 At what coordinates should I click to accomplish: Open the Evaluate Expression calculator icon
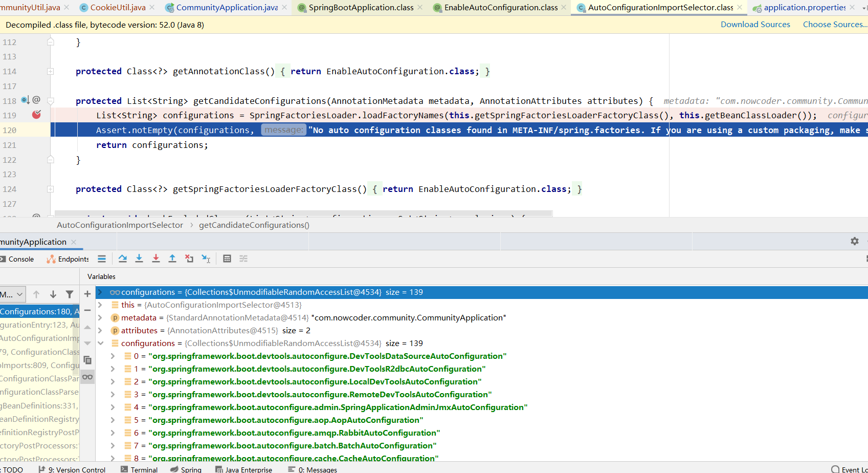click(227, 259)
